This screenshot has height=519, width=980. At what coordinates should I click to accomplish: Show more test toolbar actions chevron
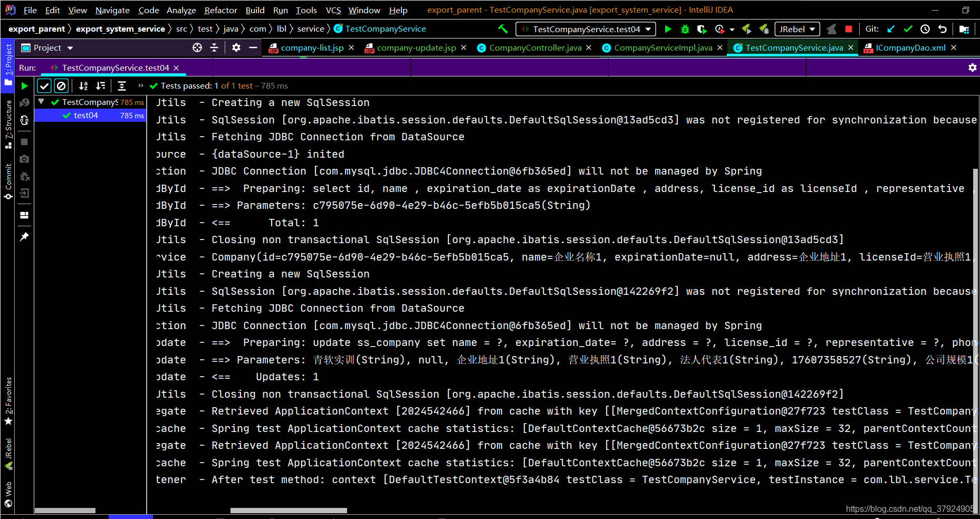tap(141, 85)
